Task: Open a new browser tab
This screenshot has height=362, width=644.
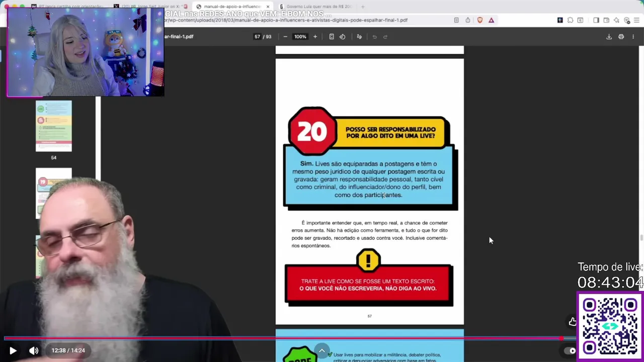Action: (362, 7)
